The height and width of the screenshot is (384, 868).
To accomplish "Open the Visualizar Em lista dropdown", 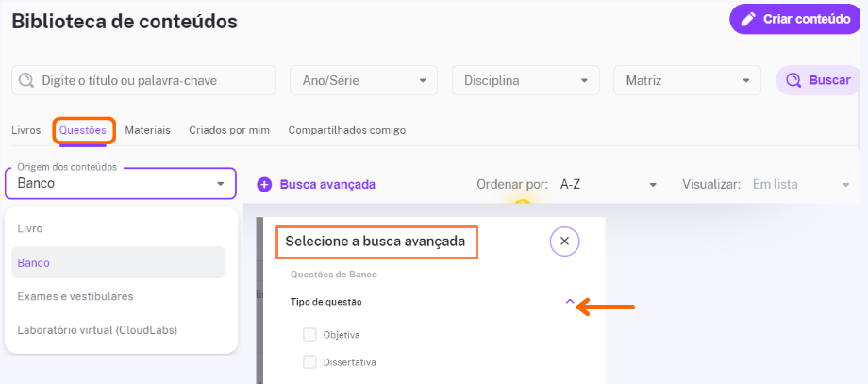I will coord(801,184).
